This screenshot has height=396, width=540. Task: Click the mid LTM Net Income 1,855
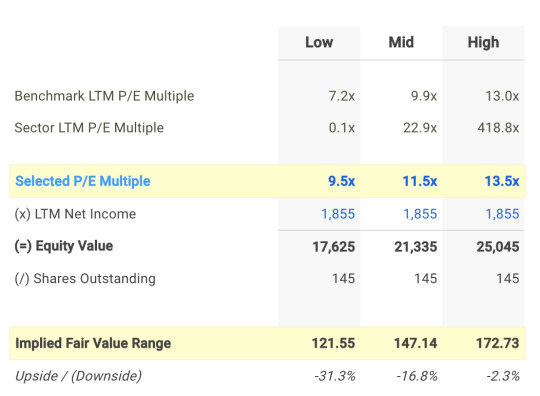click(420, 214)
